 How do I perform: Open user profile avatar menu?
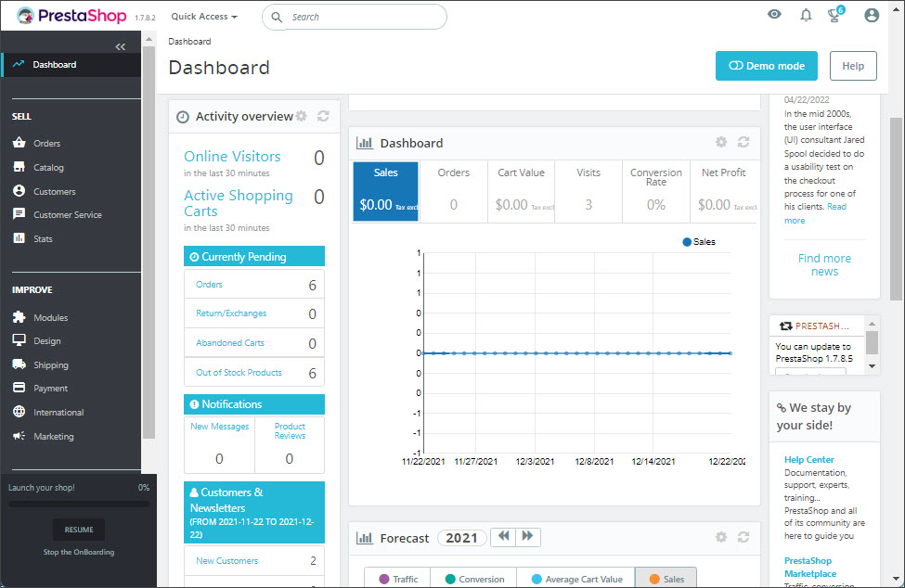click(x=872, y=16)
